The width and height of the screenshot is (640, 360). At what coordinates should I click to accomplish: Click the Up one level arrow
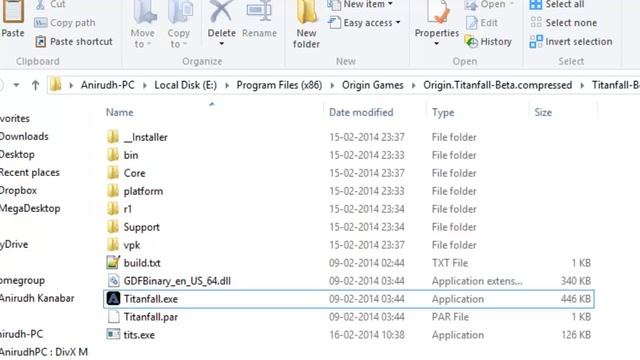click(36, 85)
